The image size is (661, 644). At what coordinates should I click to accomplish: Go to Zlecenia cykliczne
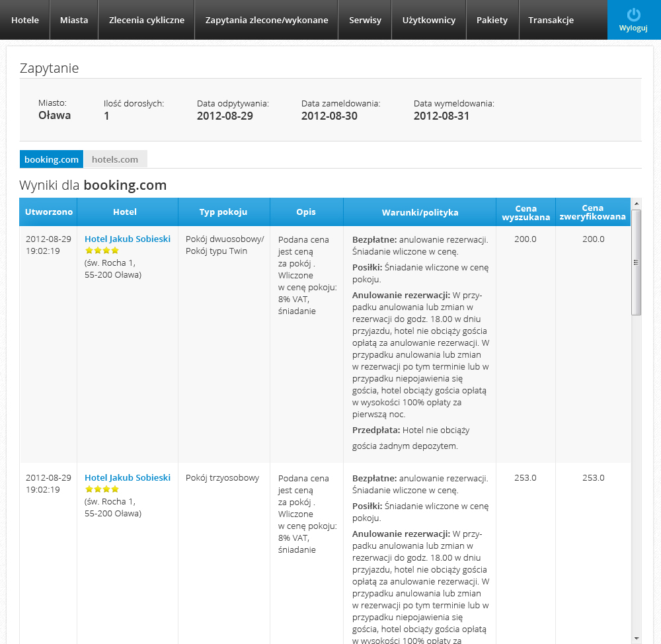coord(146,20)
